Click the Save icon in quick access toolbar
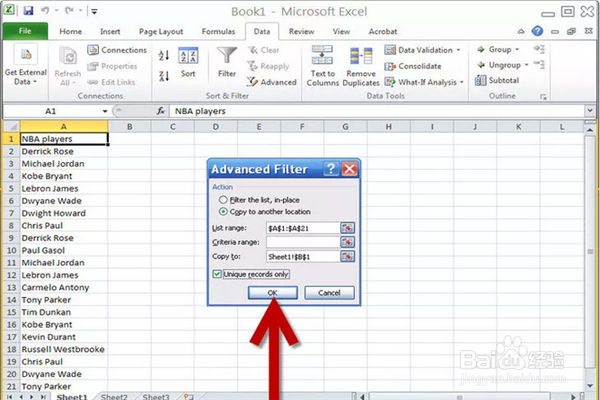The image size is (600, 400). point(28,11)
